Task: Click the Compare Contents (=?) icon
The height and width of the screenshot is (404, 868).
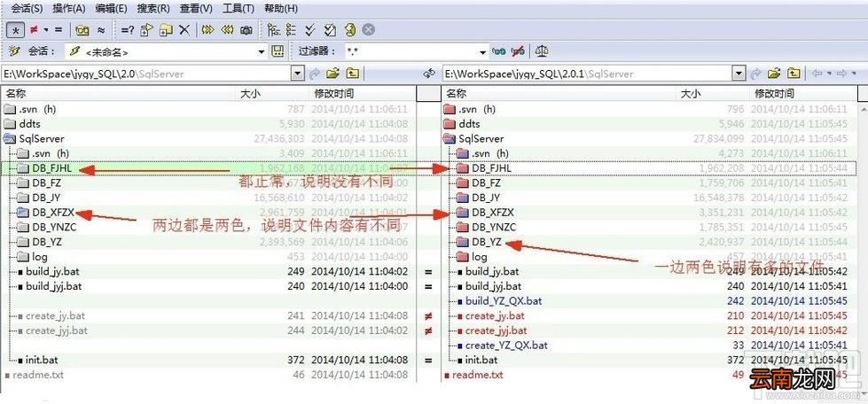Action: point(128,30)
